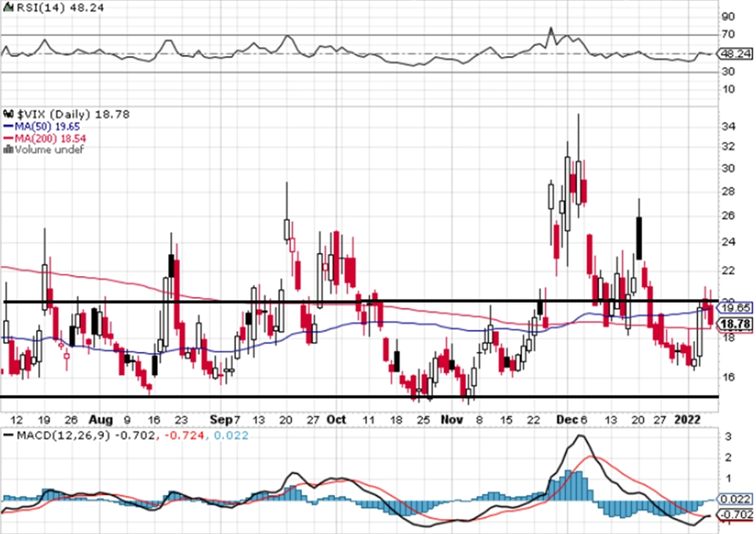Viewport: 756px width, 534px height.
Task: Select the MA(50) blue legend line
Action: click(x=8, y=127)
